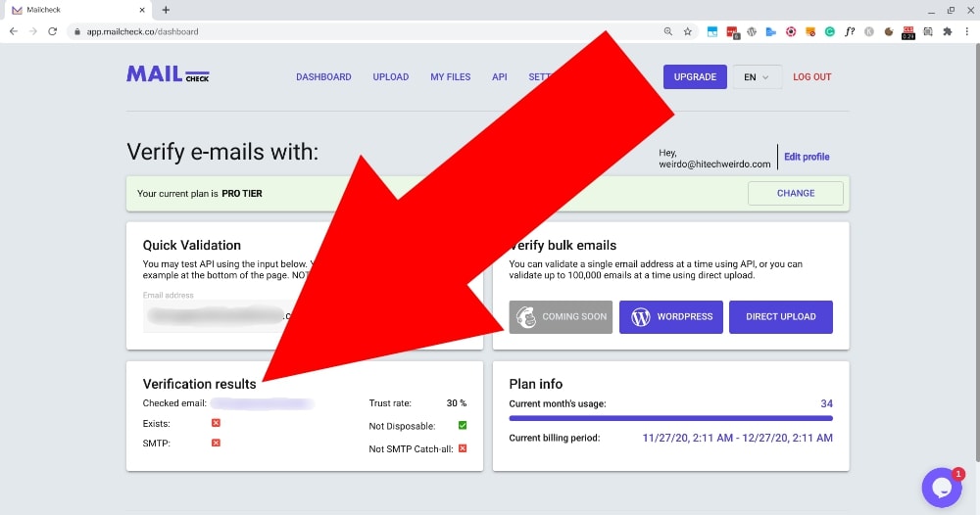The image size is (980, 515).
Task: Open the Chrome three-dot menu
Action: point(967,32)
